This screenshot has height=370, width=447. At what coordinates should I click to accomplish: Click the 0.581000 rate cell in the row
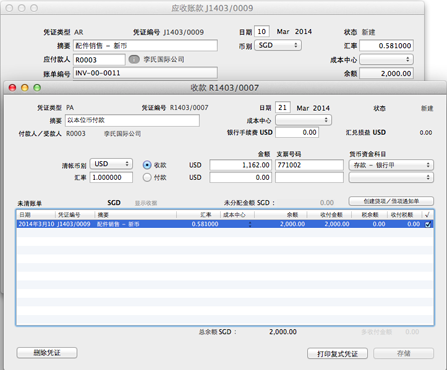tap(205, 224)
